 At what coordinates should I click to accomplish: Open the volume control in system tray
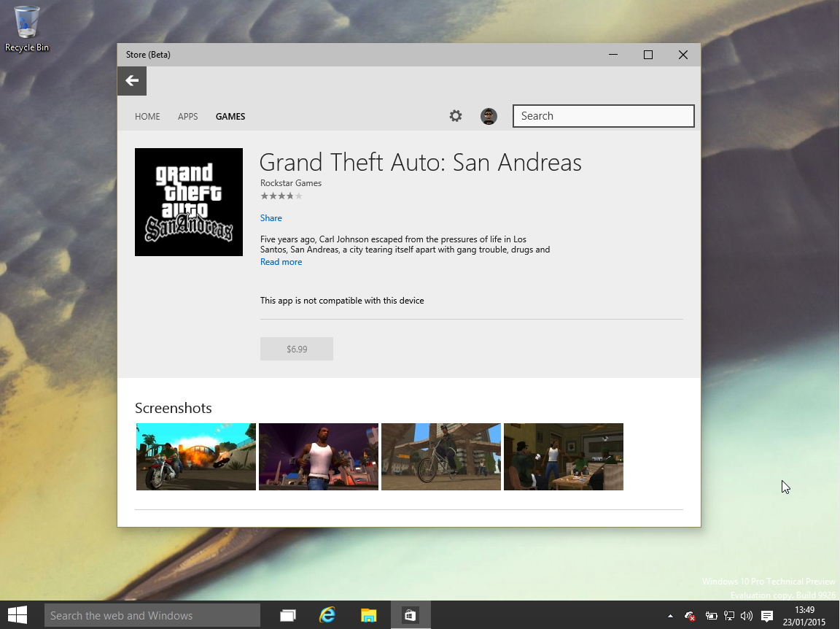point(747,616)
